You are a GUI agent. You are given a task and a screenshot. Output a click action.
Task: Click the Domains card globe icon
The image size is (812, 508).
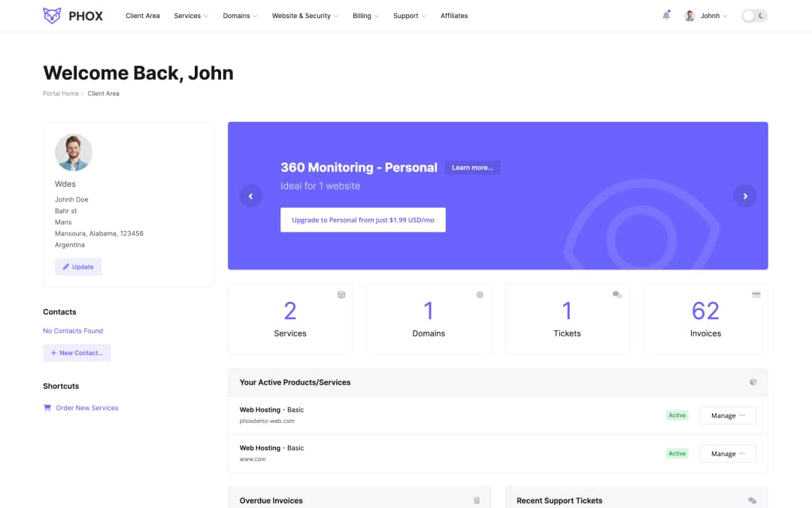click(480, 294)
